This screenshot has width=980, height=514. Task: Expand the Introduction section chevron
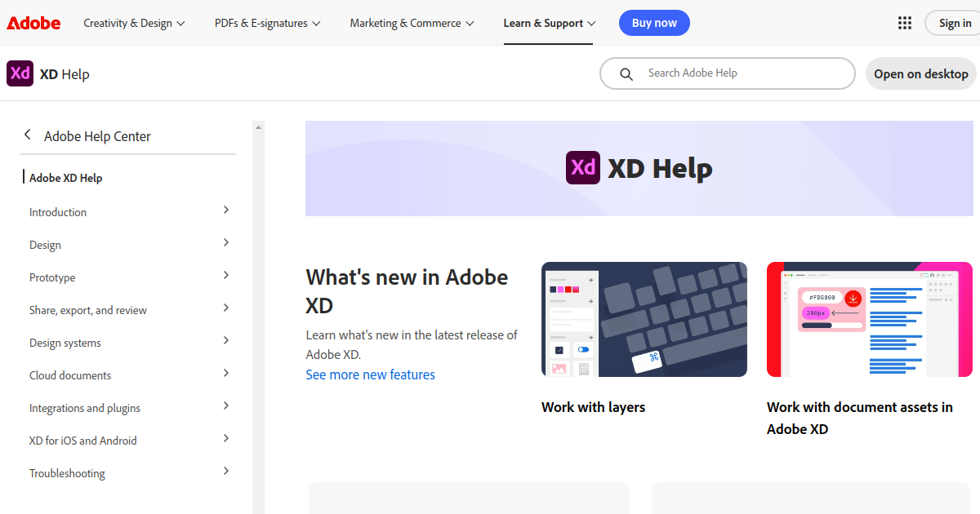coord(226,210)
